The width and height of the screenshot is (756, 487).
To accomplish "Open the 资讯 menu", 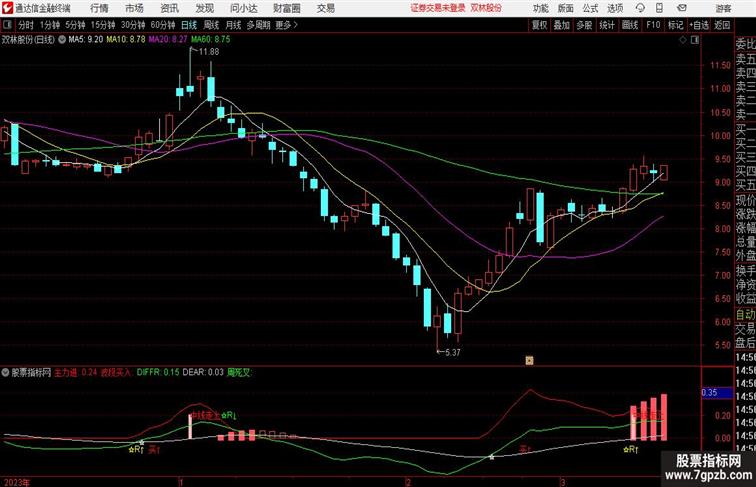I will pyautogui.click(x=169, y=8).
